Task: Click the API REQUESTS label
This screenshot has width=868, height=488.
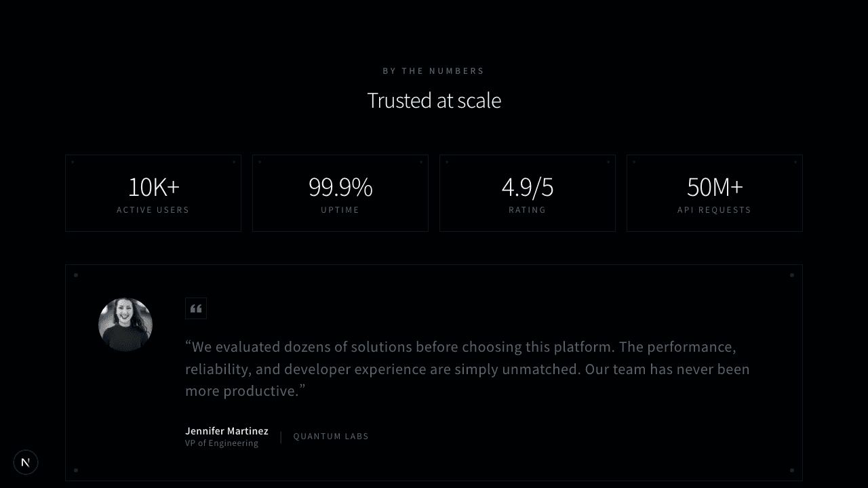Action: (x=715, y=210)
